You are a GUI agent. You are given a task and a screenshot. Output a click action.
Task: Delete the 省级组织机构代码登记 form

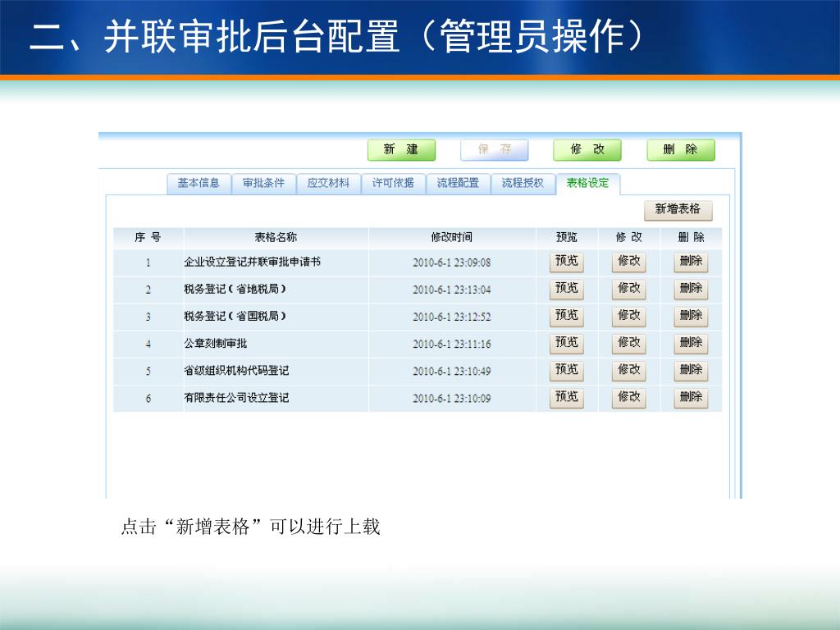(x=691, y=371)
